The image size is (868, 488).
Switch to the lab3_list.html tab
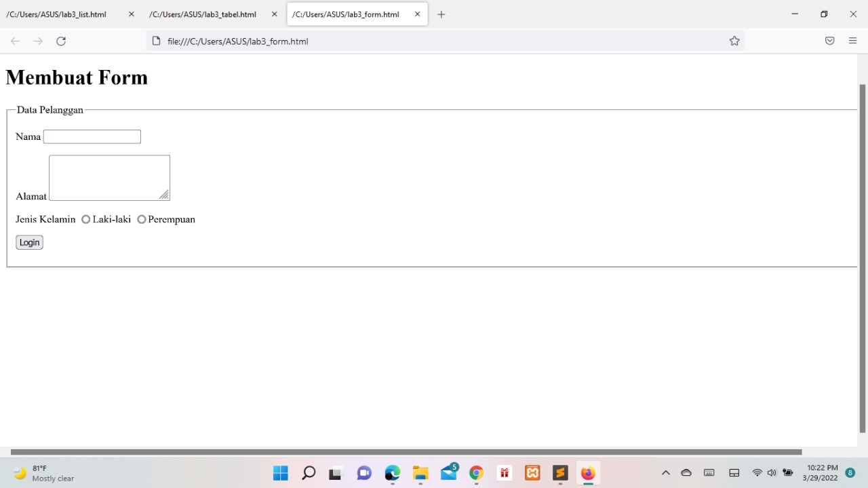(71, 14)
